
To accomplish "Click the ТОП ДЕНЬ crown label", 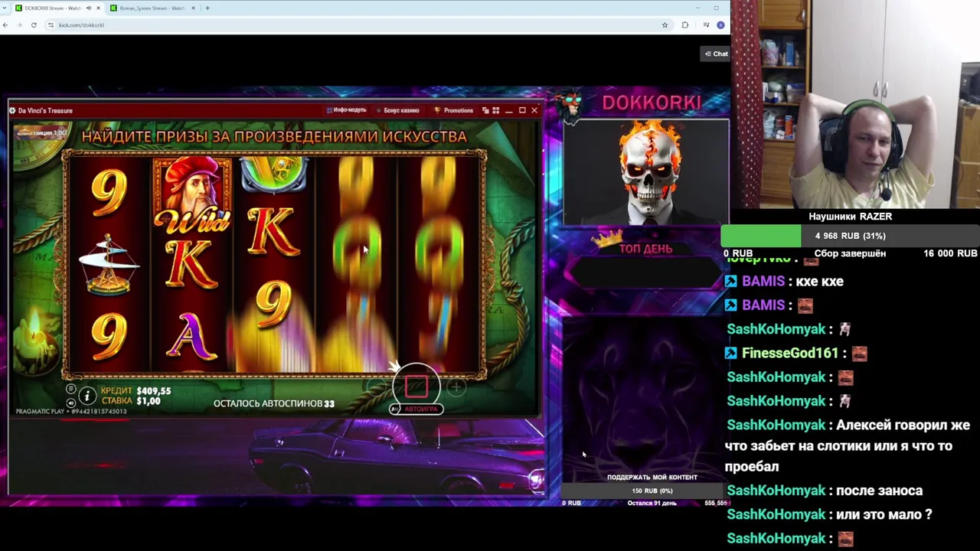I will (645, 249).
